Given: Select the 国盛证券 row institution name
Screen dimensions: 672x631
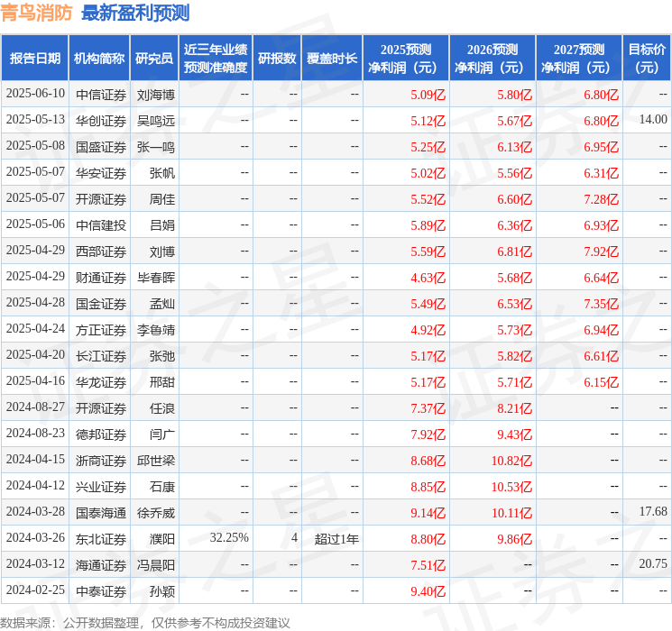Looking at the screenshot, I should coord(101,147).
